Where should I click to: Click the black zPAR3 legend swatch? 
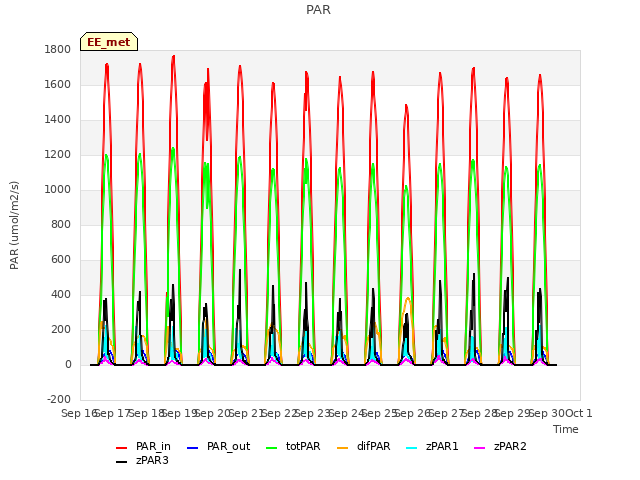pyautogui.click(x=122, y=462)
